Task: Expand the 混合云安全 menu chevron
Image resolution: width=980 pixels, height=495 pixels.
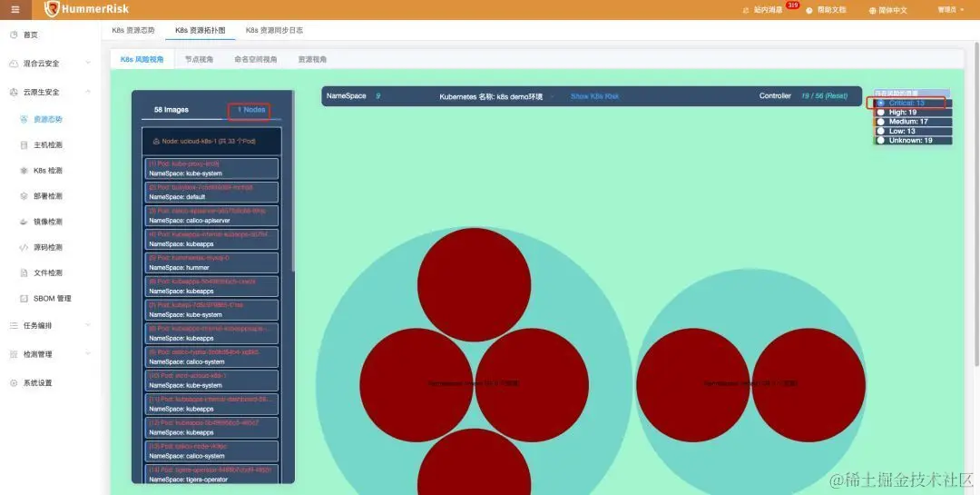Action: coord(87,64)
